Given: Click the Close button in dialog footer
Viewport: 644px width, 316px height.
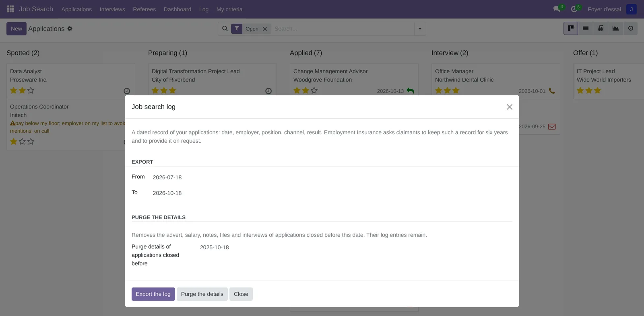Looking at the screenshot, I should (x=241, y=294).
